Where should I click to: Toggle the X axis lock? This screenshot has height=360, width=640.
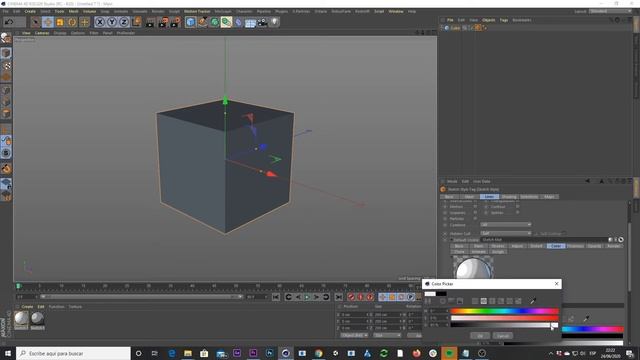pyautogui.click(x=100, y=22)
